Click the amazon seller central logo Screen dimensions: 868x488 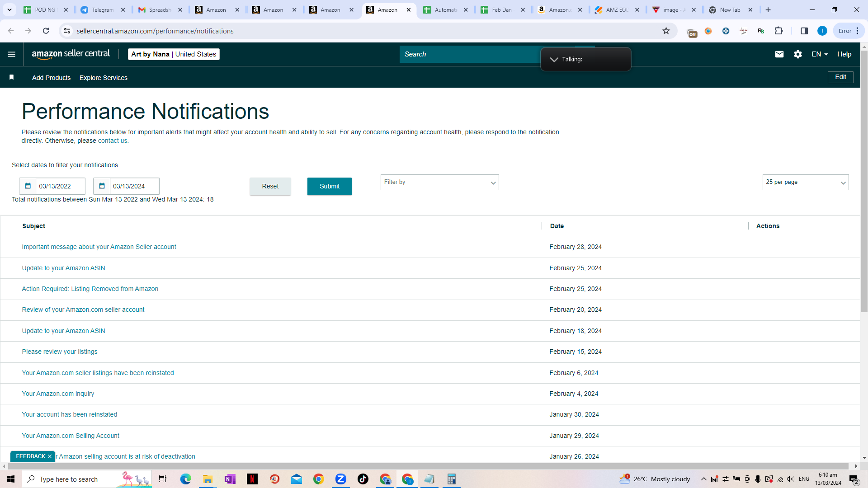[x=71, y=54]
